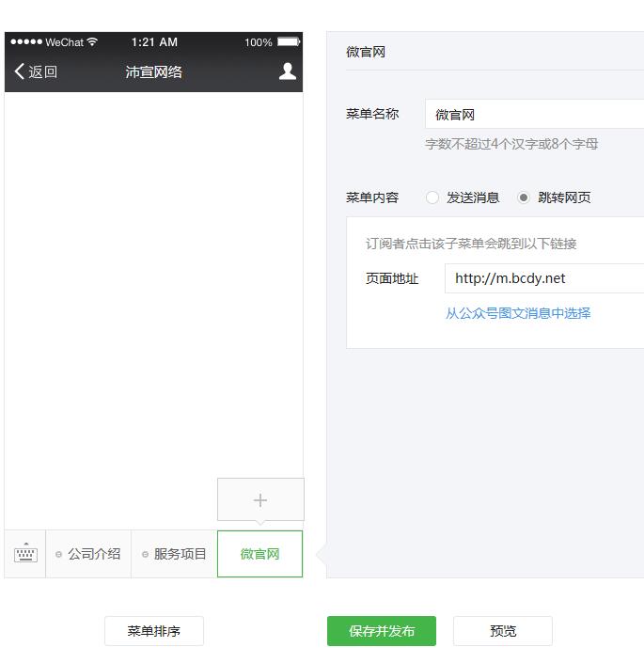The width and height of the screenshot is (644, 663).
Task: Click the back arrow labeled 返回
Action: [x=36, y=71]
